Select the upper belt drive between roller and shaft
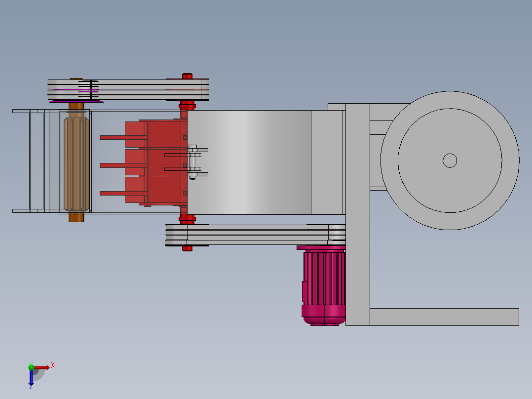Viewport: 532px width, 399px height. click(x=128, y=90)
